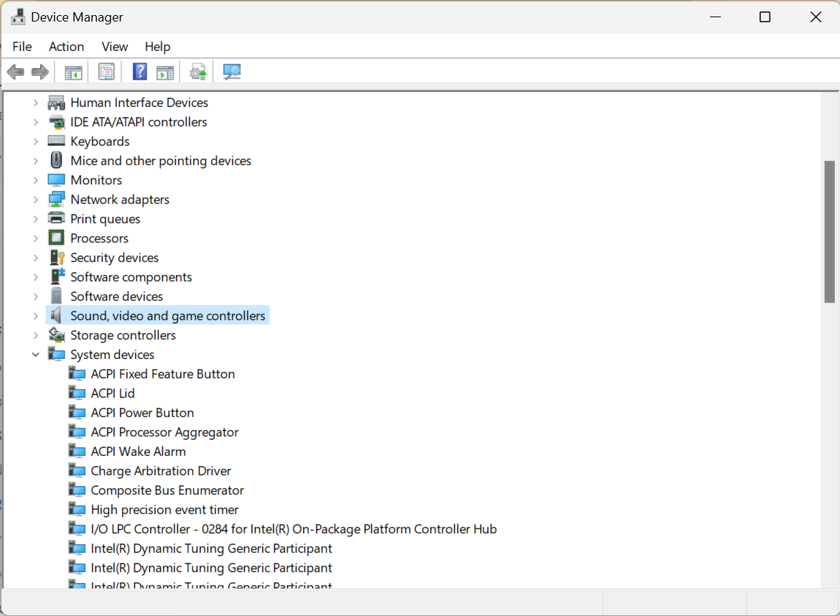Click the Update driver toolbar icon
840x616 pixels.
pyautogui.click(x=198, y=71)
